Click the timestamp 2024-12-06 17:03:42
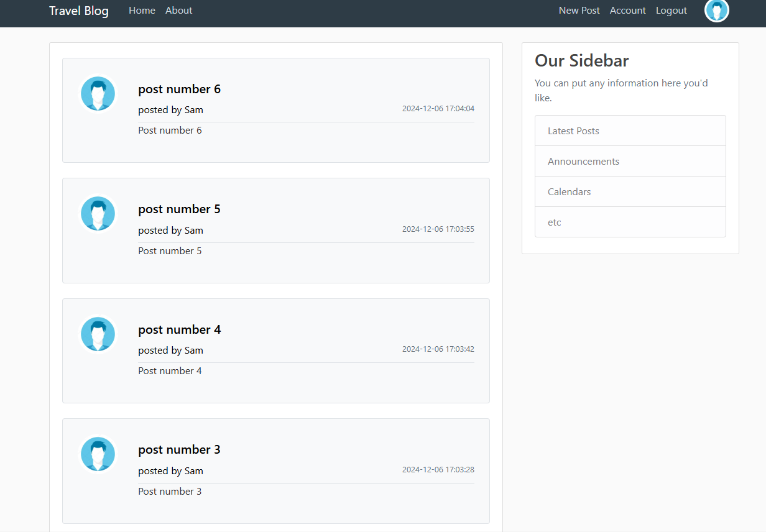 point(438,349)
